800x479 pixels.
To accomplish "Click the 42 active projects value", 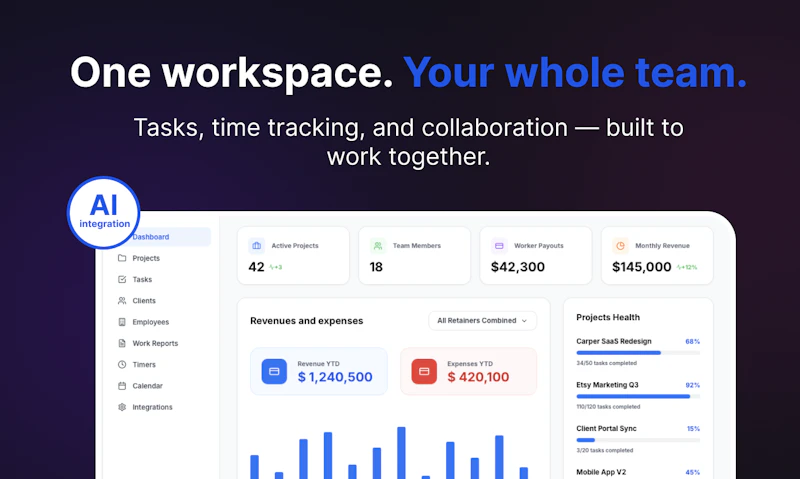I will point(256,267).
